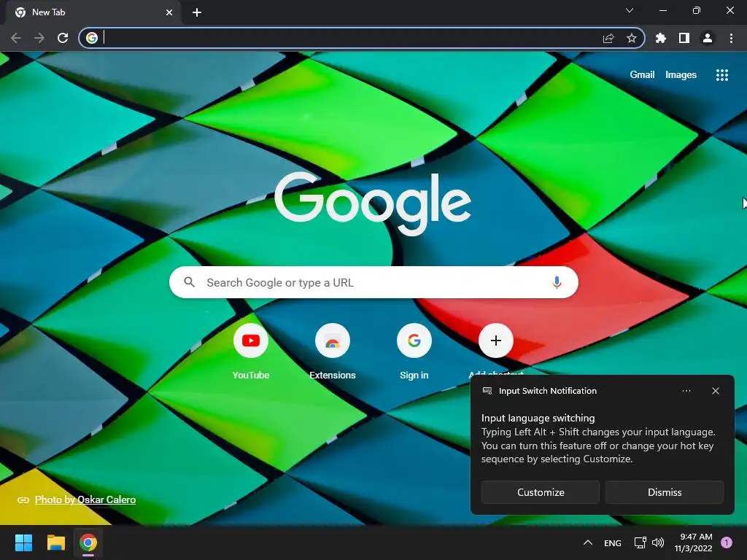
Task: Share this page via the share icon
Action: (x=608, y=38)
